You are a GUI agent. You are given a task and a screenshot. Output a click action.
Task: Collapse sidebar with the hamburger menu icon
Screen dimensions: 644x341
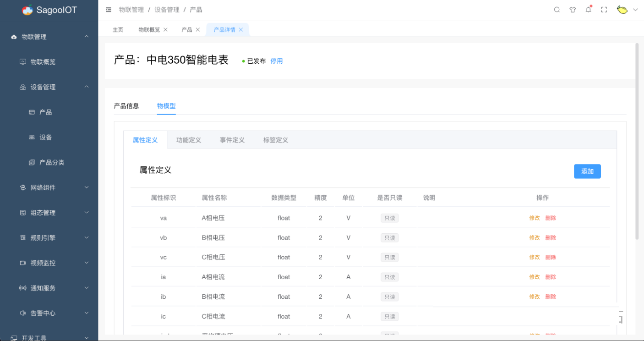[109, 10]
